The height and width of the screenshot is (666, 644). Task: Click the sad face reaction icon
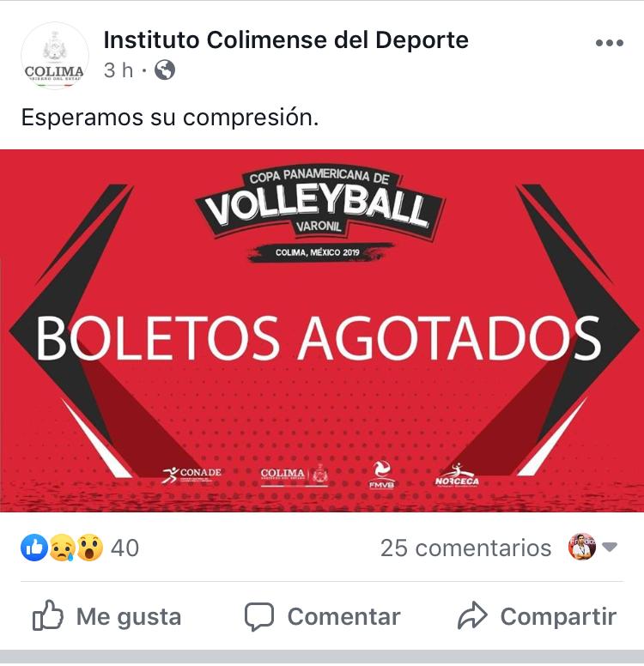(x=62, y=548)
